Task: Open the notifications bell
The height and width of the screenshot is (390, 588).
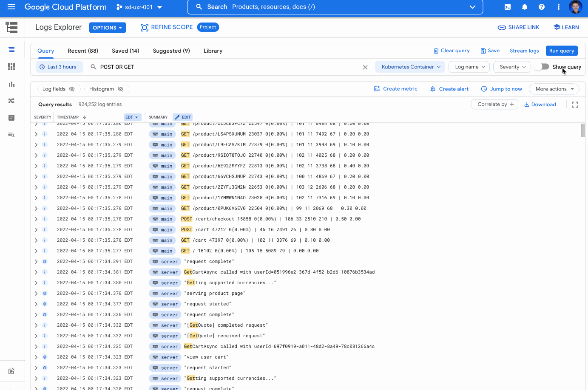Action: point(524,7)
